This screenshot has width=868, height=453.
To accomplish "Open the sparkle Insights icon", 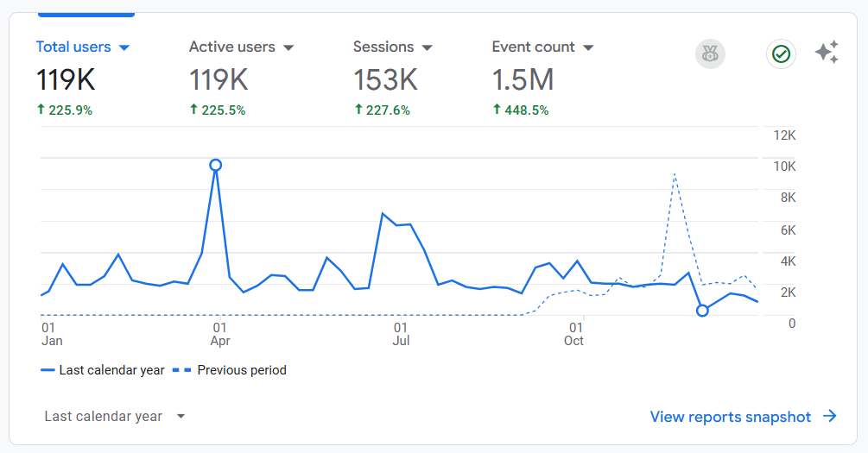I will pyautogui.click(x=827, y=53).
